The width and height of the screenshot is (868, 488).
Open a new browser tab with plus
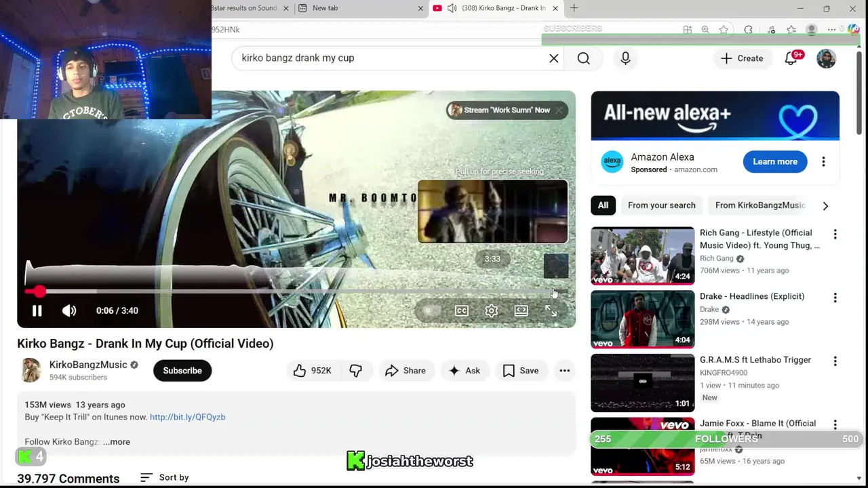tap(574, 8)
